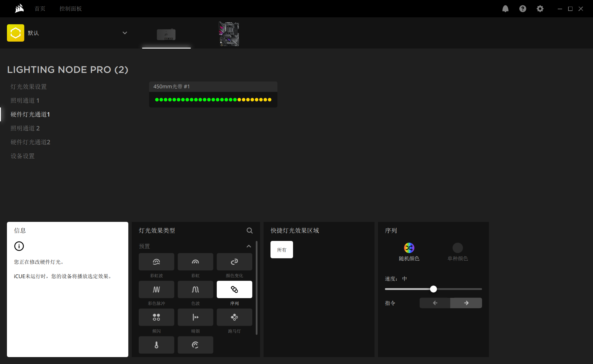Select 单种颜色 color mode
Screen dimensions: 593x364
click(457, 248)
